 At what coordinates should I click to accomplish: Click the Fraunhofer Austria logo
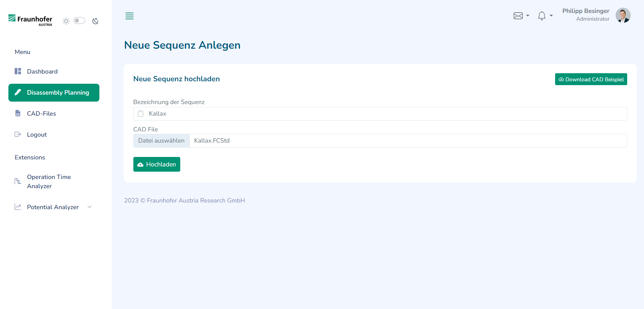coord(30,20)
